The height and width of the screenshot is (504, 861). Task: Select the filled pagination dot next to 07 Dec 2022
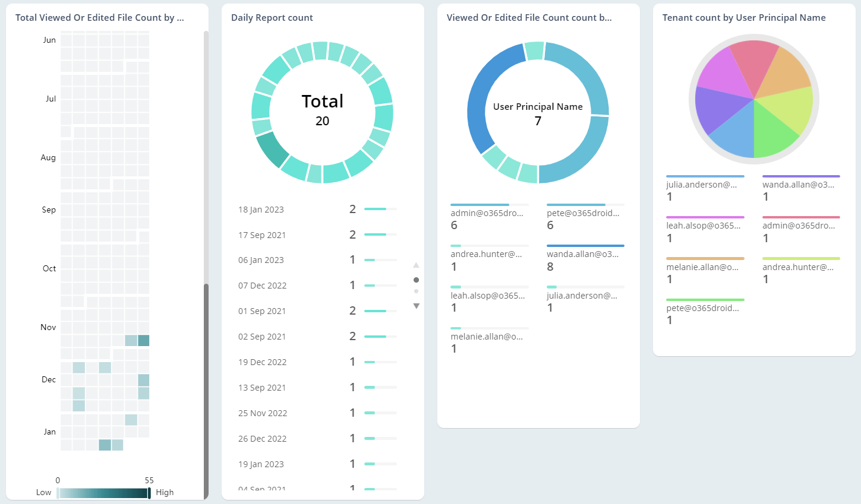coord(417,279)
